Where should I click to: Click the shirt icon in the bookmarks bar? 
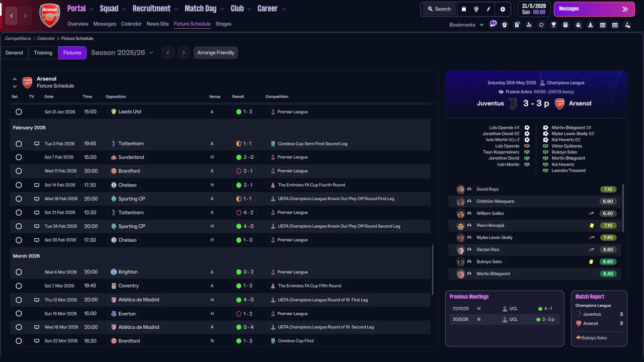tap(505, 25)
